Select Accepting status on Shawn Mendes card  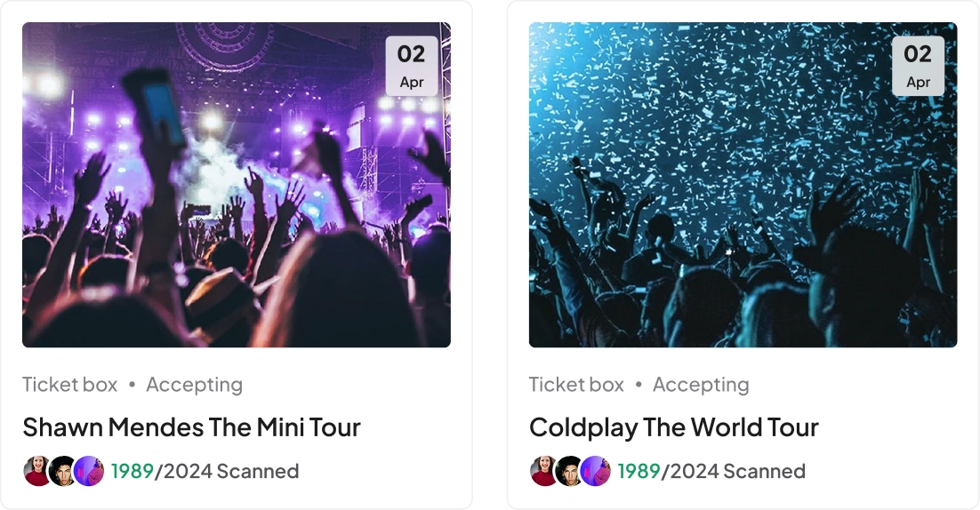(195, 385)
